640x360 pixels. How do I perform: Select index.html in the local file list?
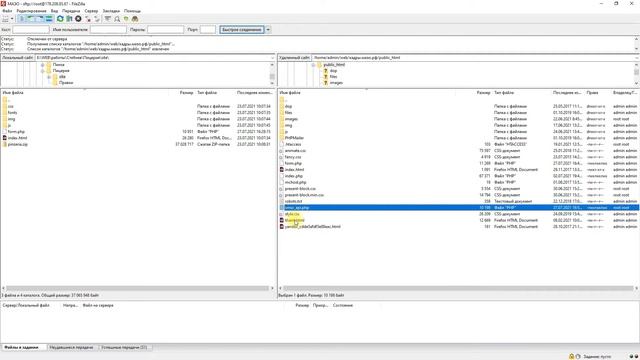(18, 138)
